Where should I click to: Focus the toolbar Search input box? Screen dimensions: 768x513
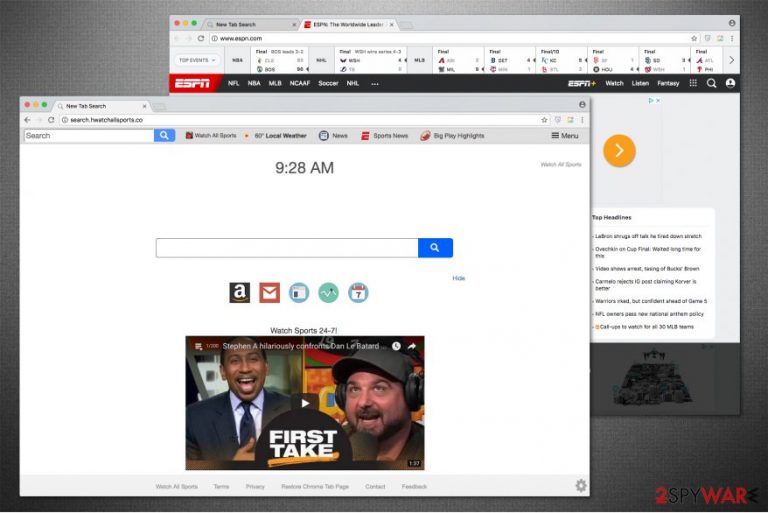click(x=89, y=136)
